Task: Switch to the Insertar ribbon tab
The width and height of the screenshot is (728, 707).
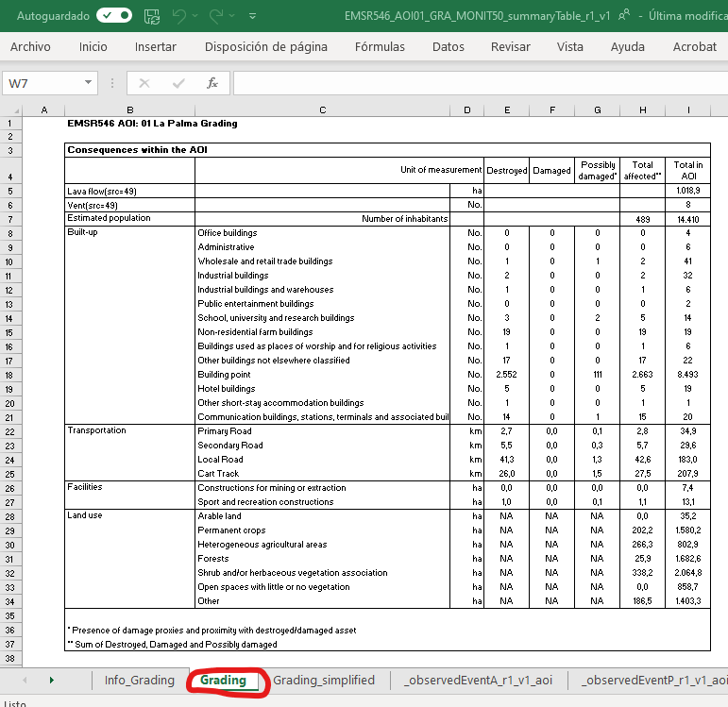Action: pos(156,47)
